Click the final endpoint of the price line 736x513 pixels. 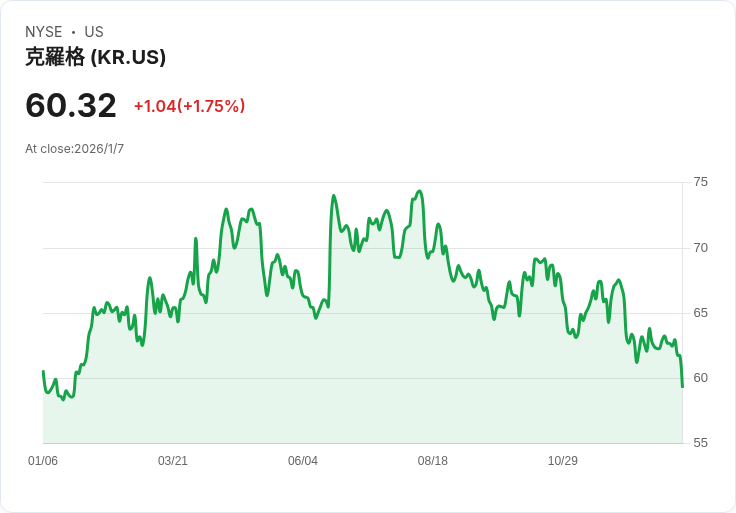tap(682, 386)
